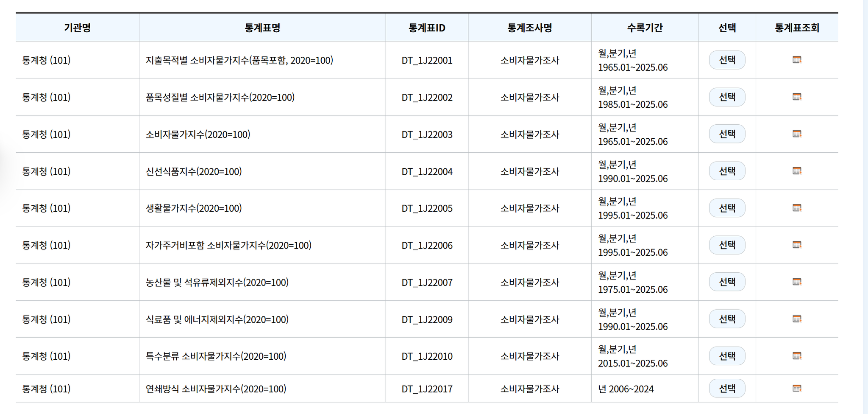Open table view icon for DT_1J22001

[797, 60]
